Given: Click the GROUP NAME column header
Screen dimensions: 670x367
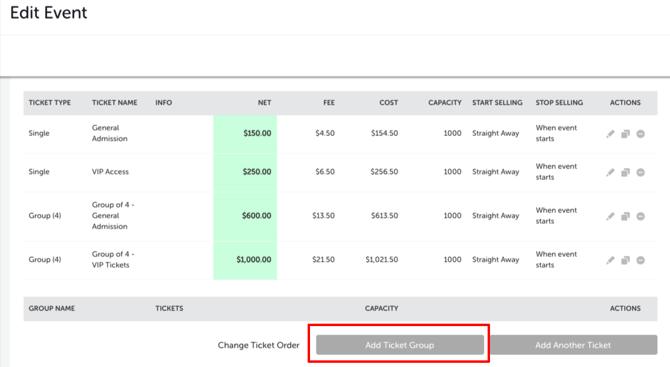Looking at the screenshot, I should (52, 308).
